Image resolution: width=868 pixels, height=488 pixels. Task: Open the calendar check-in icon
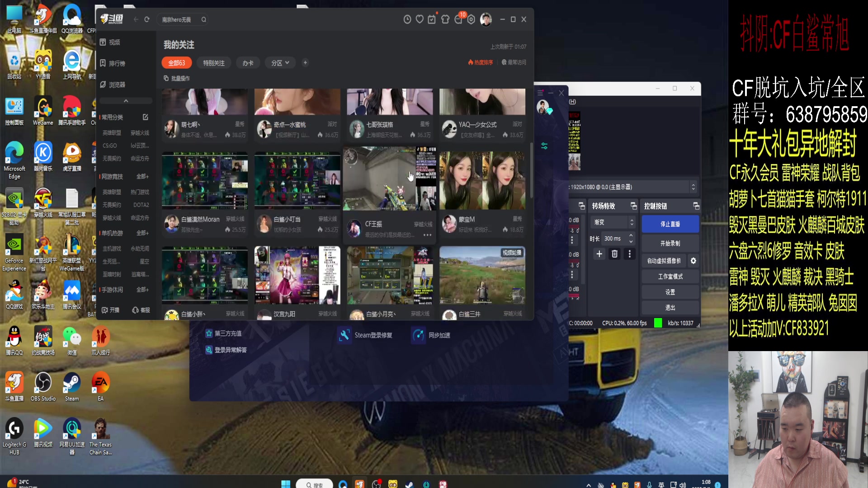[x=432, y=19]
